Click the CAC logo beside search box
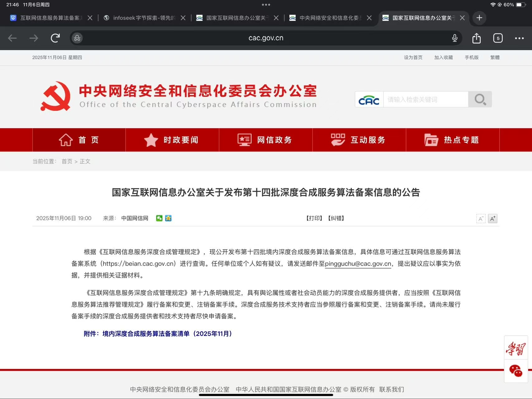Viewport: 532px width, 399px height. (369, 99)
